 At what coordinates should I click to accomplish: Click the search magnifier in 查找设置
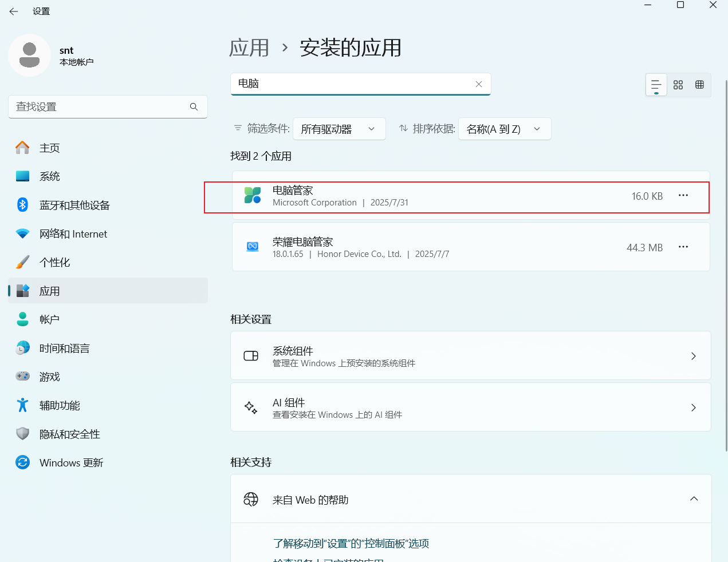tap(194, 106)
